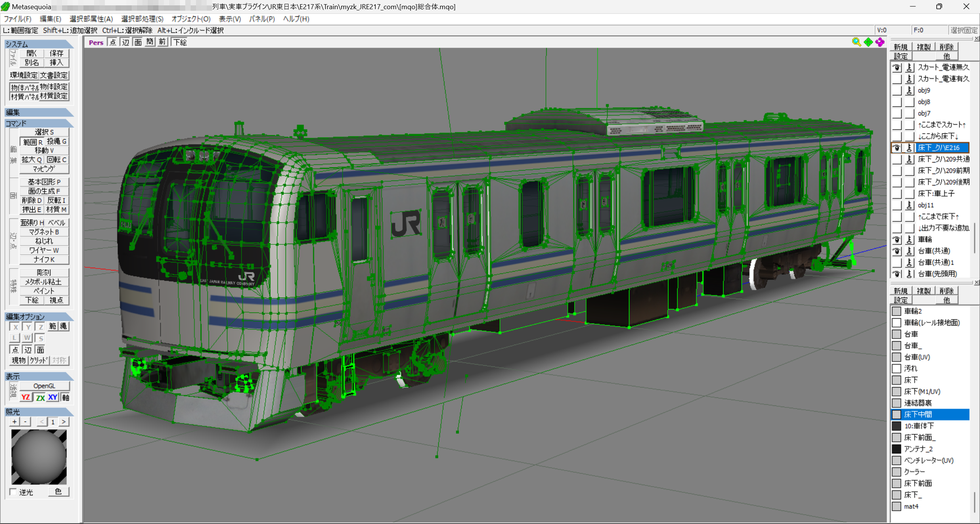Viewport: 980px width, 524px height.
Task: Click the magenta rotate view icon
Action: 880,42
